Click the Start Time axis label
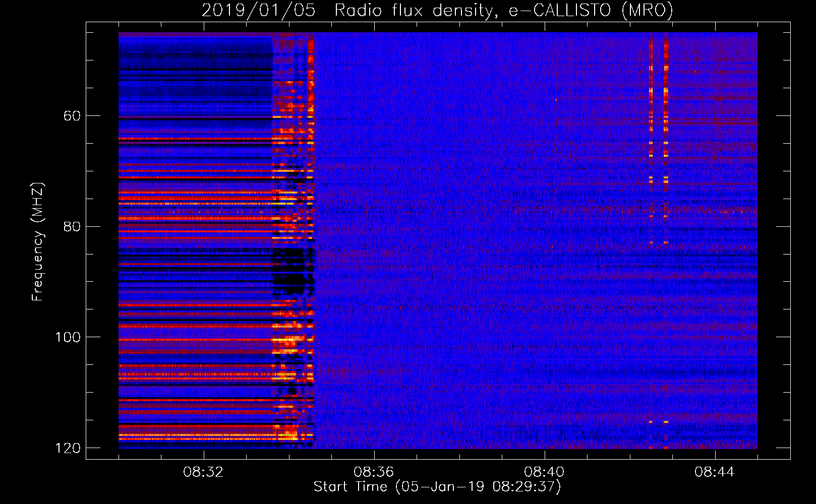This screenshot has width=816, height=504. point(437,487)
